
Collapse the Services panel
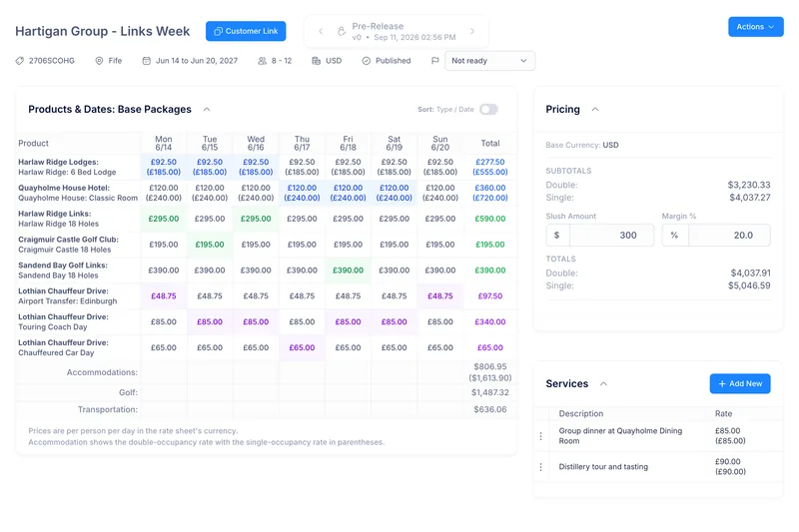tap(603, 384)
